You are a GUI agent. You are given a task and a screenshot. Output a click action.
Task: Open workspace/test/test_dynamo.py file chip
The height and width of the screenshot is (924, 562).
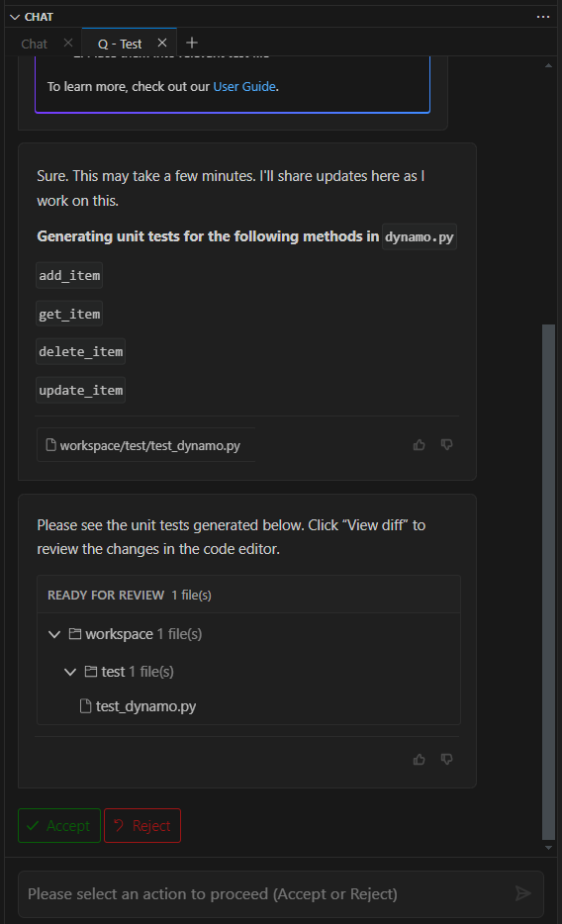[x=145, y=445]
